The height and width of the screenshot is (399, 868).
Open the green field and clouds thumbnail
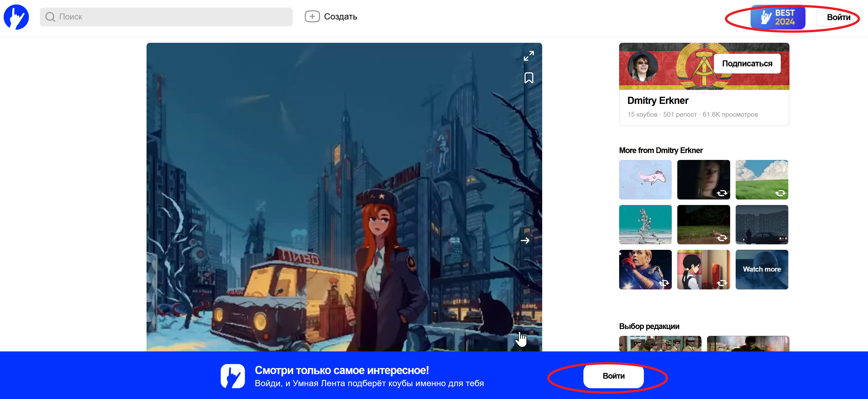(x=762, y=179)
